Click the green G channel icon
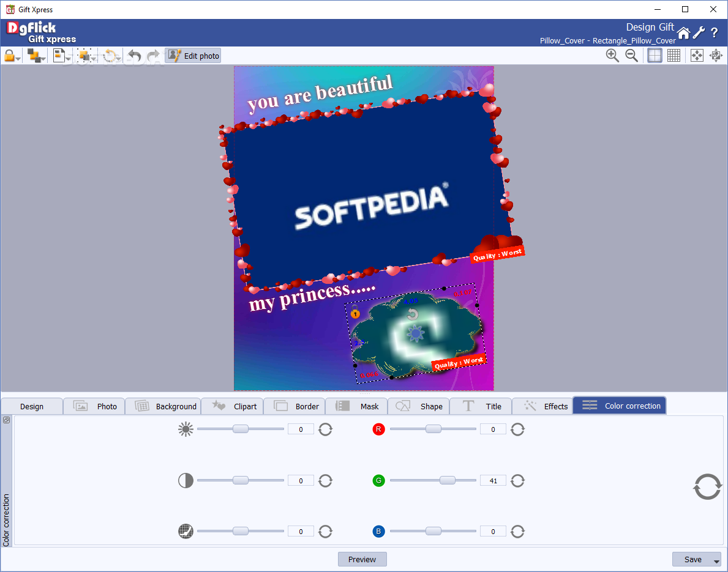The width and height of the screenshot is (728, 572). 379,481
